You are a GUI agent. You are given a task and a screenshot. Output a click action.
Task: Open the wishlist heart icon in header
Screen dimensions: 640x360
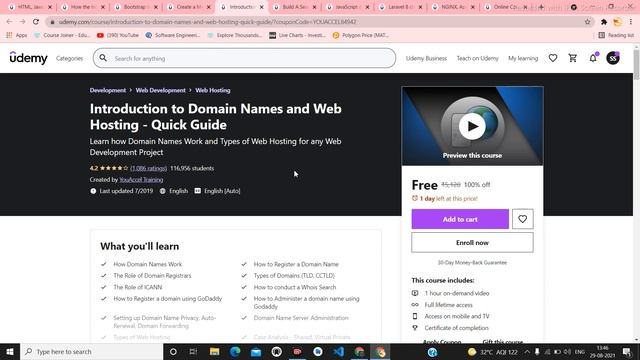tap(553, 58)
